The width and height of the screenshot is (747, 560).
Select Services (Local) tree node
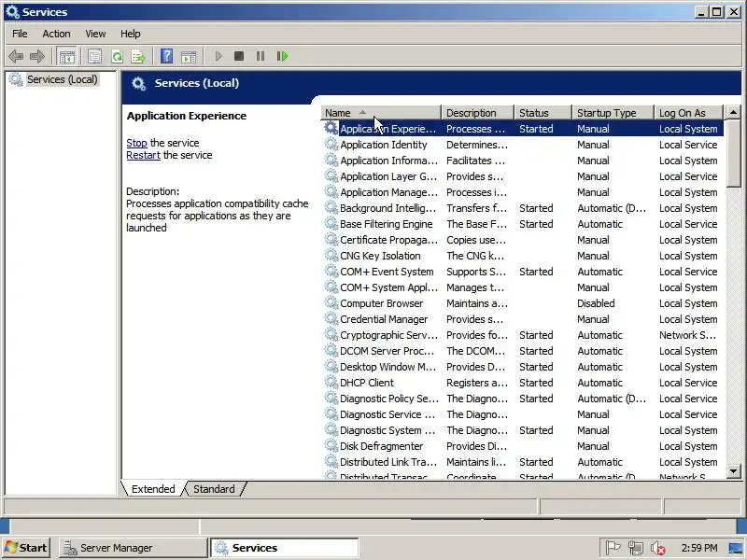click(x=62, y=79)
